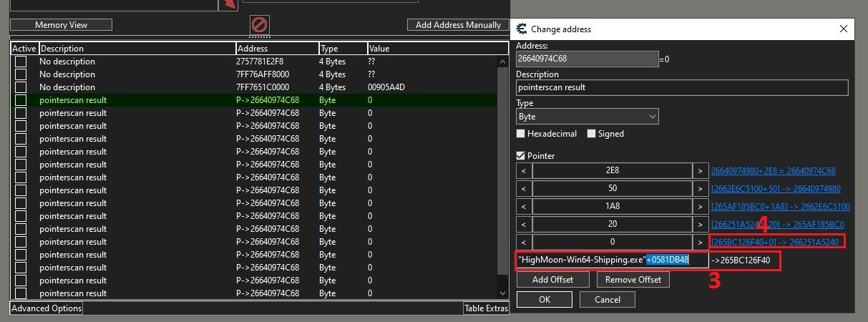Image resolution: width=868 pixels, height=322 pixels.
Task: Toggle the Signed checkbox
Action: 592,134
